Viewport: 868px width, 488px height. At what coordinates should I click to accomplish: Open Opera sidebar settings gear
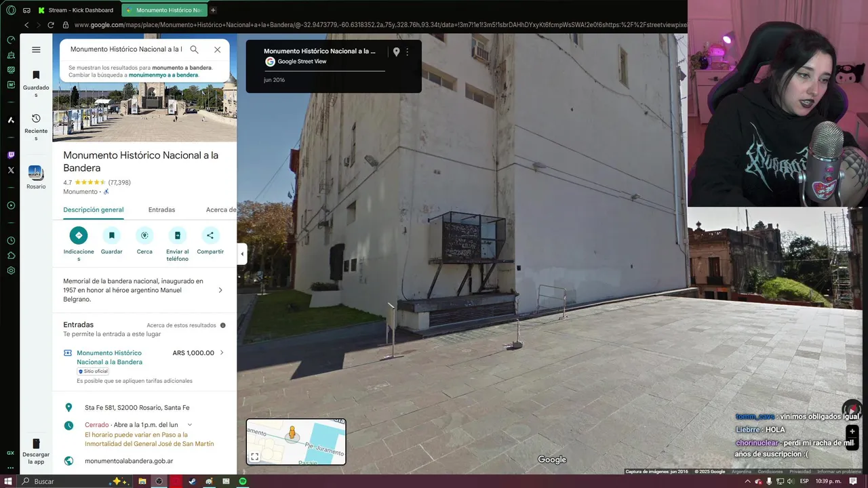tap(11, 270)
